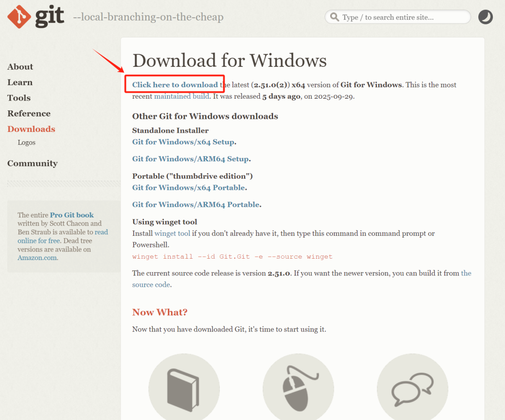Focus the 'search entire site' input field

coord(398,17)
